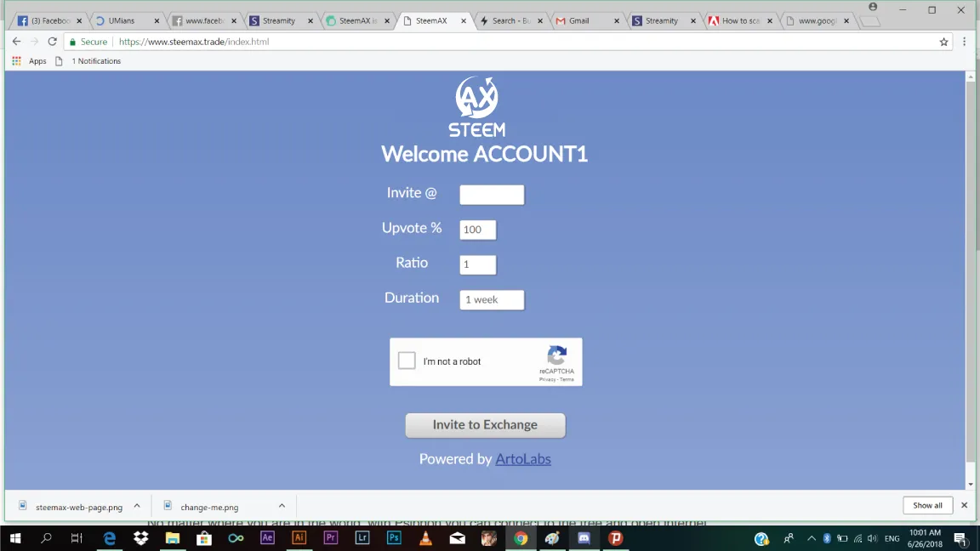Open Mail app from taskbar
This screenshot has width=980, height=551.
click(x=458, y=538)
